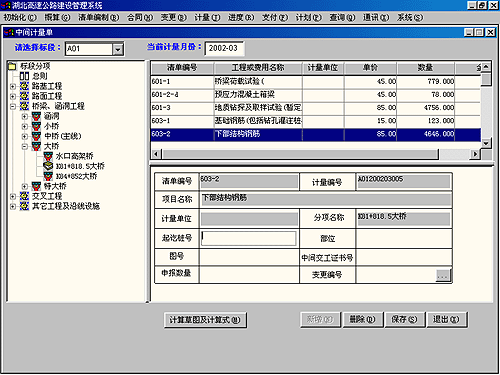
Task: Click the icon beside 桥梁、涵洞工程
Action: click(24, 106)
